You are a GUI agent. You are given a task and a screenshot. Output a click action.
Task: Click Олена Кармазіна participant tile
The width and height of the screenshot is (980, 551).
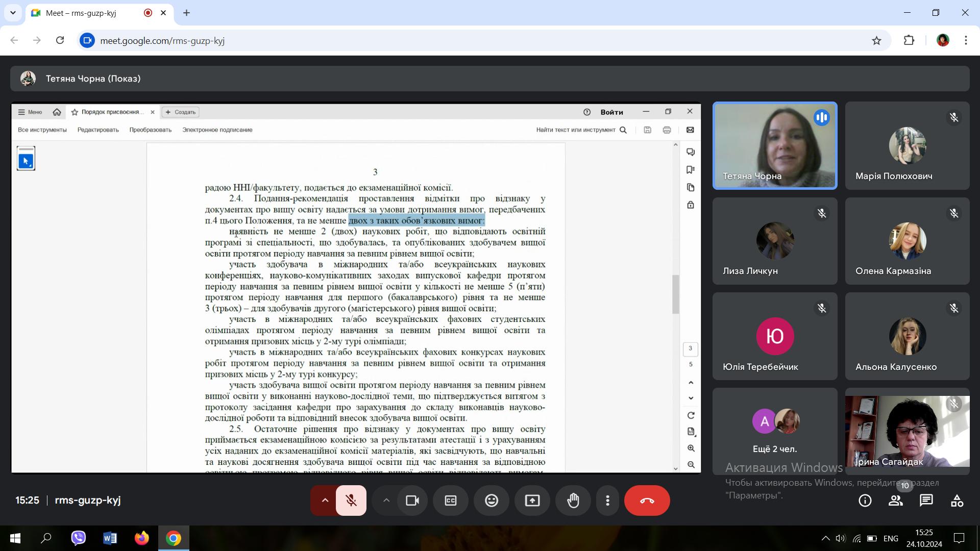[x=908, y=241]
